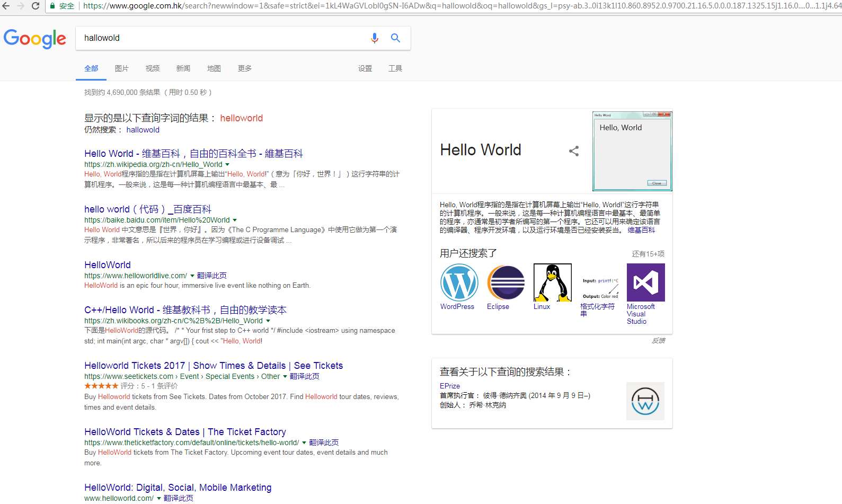Viewport: 842px width, 504px height.
Task: Open the 设置 menu
Action: pyautogui.click(x=365, y=68)
